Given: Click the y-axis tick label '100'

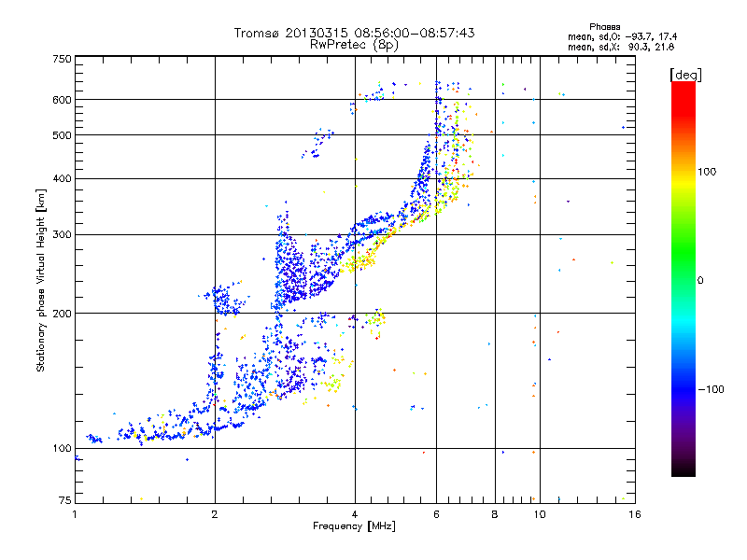Looking at the screenshot, I should point(62,449).
